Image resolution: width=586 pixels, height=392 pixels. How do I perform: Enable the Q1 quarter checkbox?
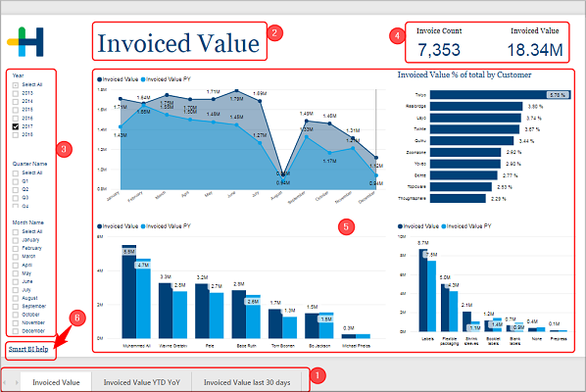[x=16, y=181]
